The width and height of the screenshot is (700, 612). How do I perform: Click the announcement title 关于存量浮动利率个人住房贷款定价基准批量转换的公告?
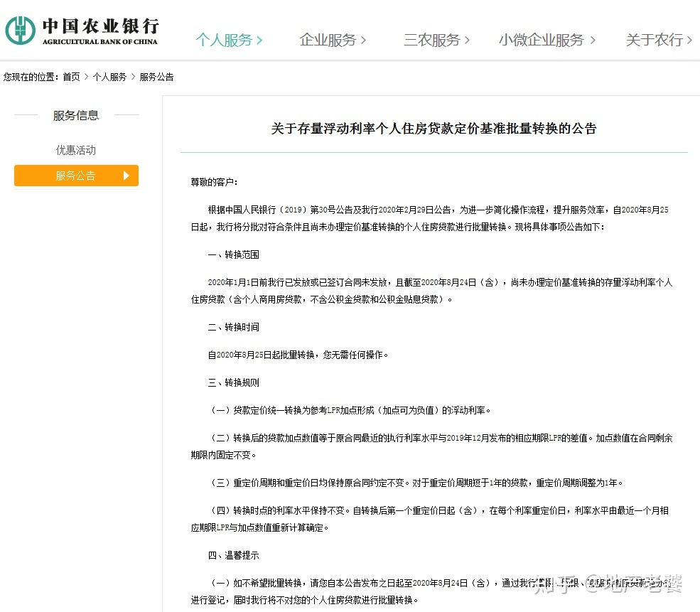point(434,129)
